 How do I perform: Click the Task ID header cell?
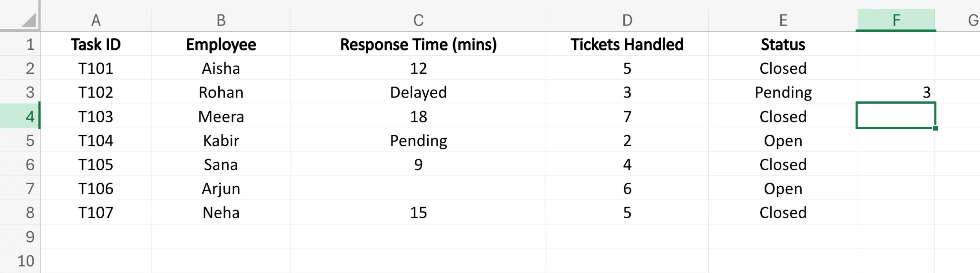point(96,44)
